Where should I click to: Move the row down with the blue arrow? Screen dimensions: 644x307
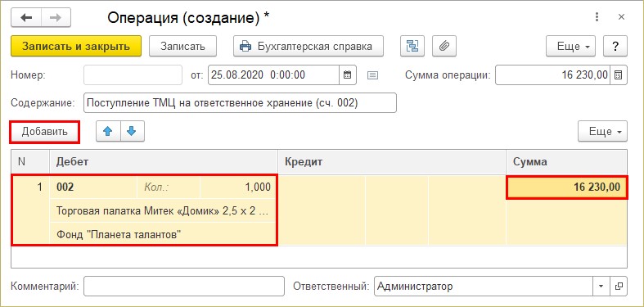(133, 132)
